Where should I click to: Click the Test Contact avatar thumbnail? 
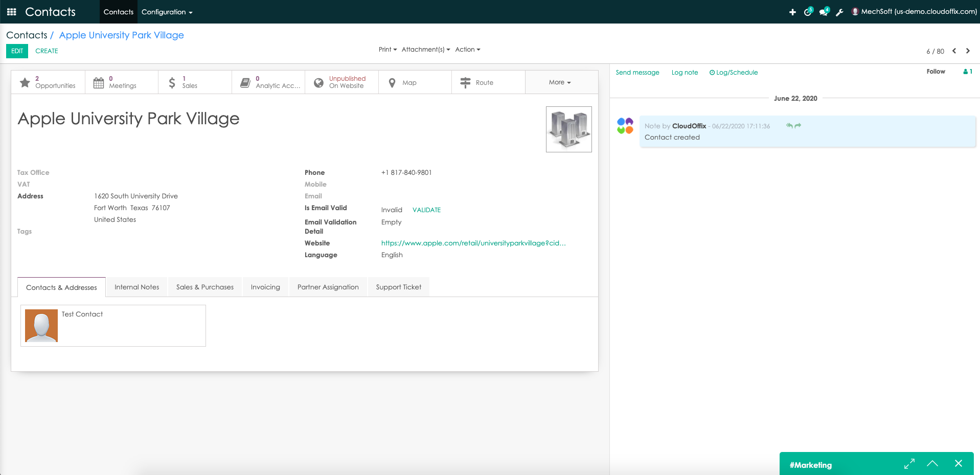41,326
